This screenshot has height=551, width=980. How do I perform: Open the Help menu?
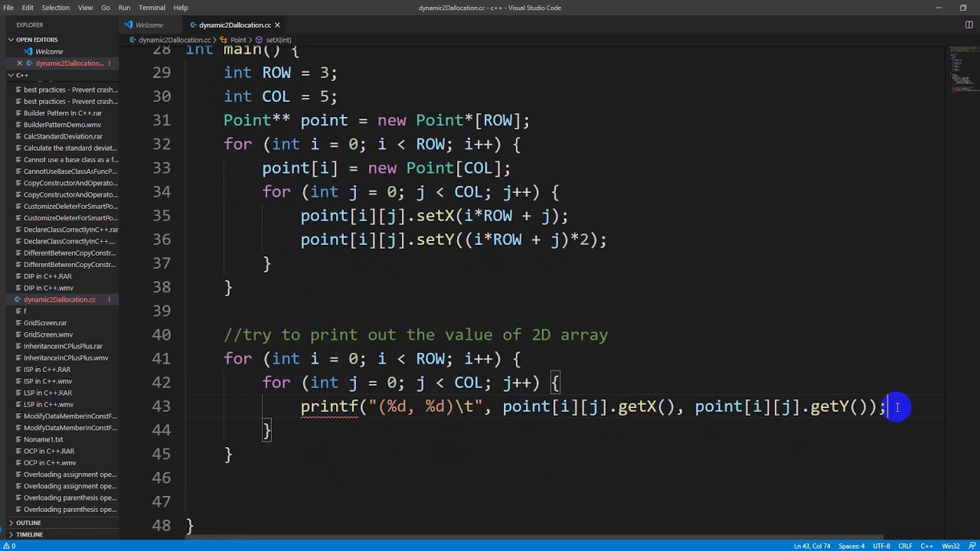[181, 8]
